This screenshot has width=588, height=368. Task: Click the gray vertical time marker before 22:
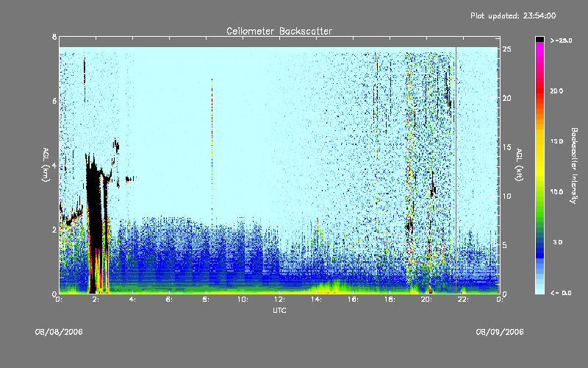tap(456, 170)
